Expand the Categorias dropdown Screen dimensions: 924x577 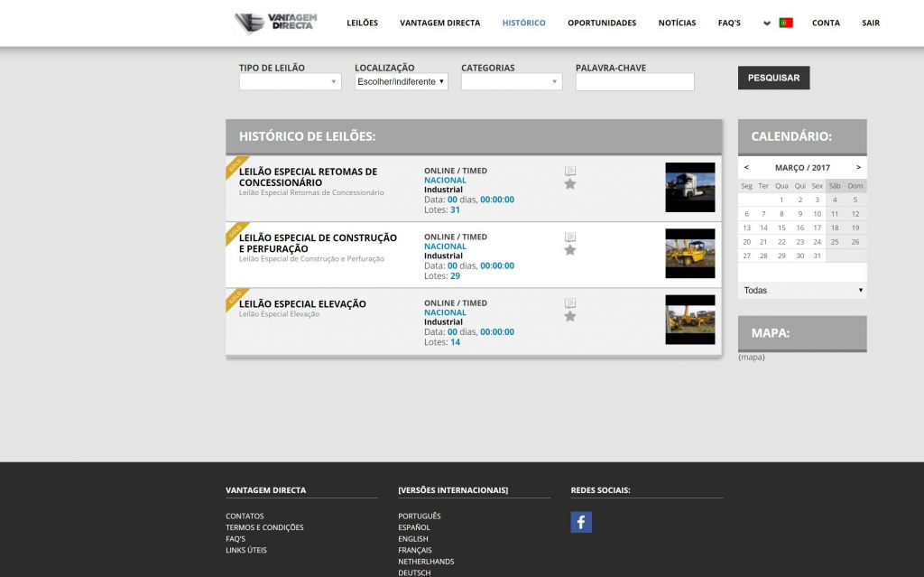point(511,82)
